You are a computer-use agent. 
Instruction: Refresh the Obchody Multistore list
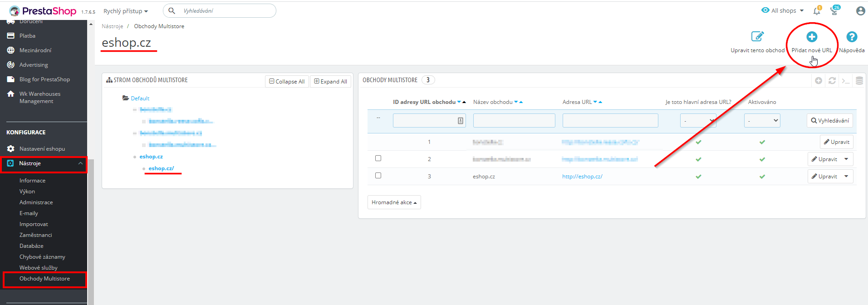[832, 80]
